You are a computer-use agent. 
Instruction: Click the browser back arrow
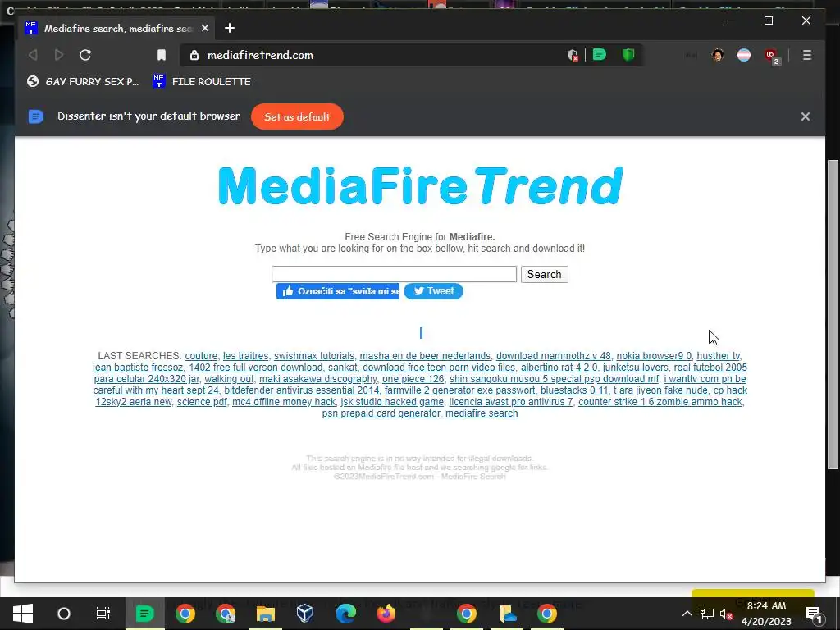click(33, 55)
